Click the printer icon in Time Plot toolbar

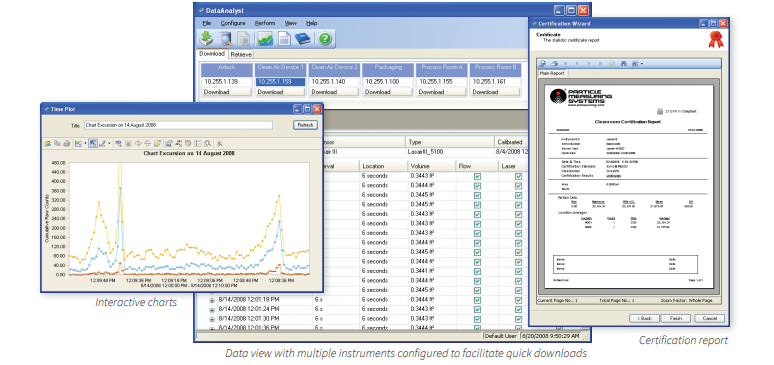click(67, 144)
